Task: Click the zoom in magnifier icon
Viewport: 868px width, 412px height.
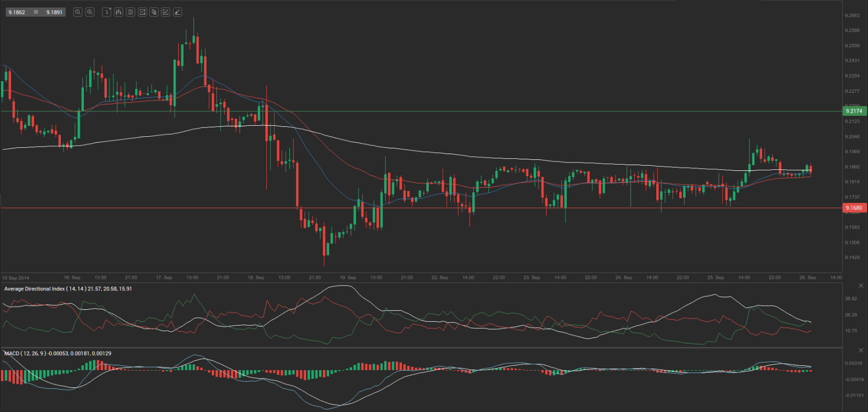Action: (90, 12)
